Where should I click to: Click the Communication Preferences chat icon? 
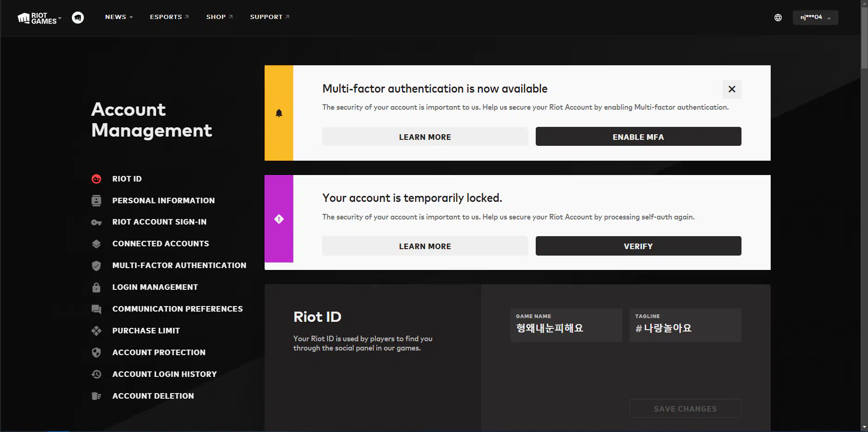pyautogui.click(x=96, y=309)
